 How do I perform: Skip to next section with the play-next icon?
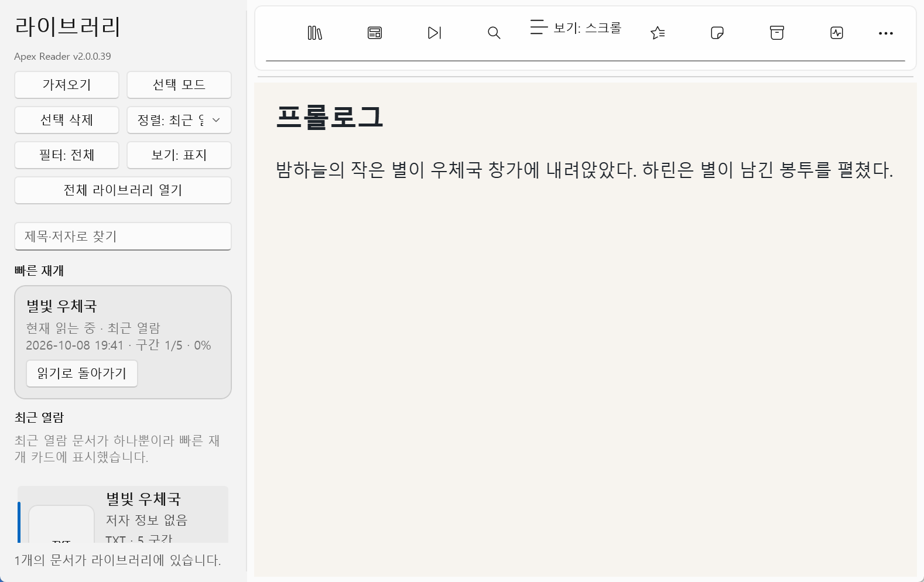(x=434, y=33)
